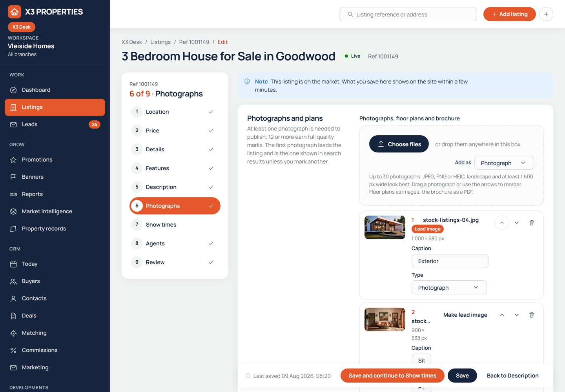The width and height of the screenshot is (565, 392).
Task: Go to step 7 Show times
Action: tap(175, 225)
